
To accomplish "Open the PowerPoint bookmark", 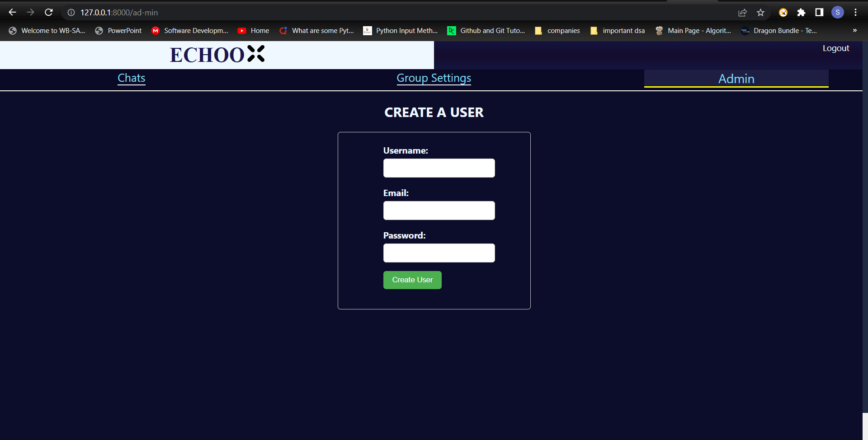I will click(x=118, y=30).
